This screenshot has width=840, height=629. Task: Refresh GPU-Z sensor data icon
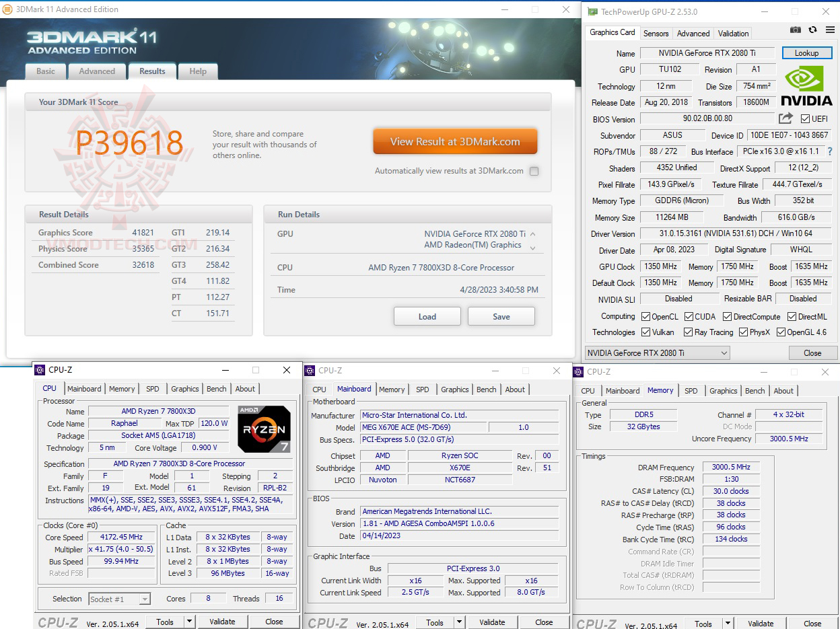[x=812, y=30]
